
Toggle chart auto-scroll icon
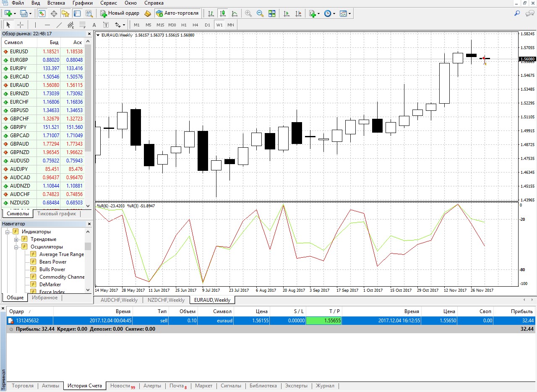pos(287,13)
